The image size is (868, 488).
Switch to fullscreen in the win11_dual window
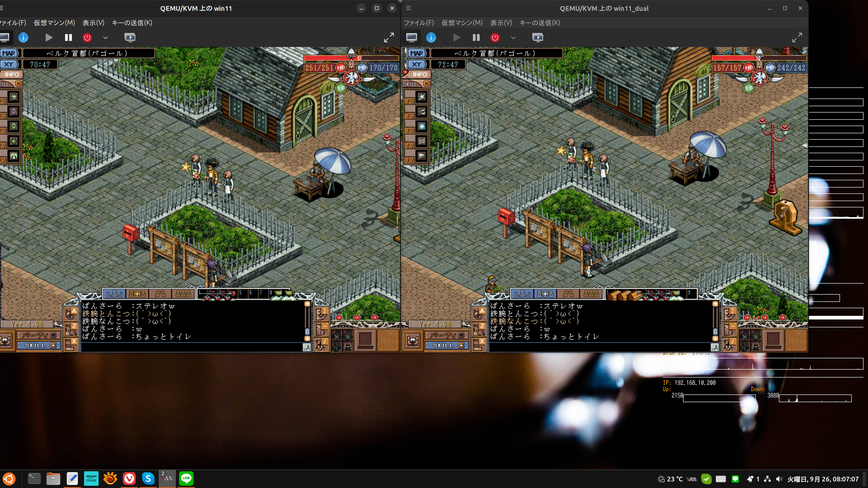click(x=797, y=37)
